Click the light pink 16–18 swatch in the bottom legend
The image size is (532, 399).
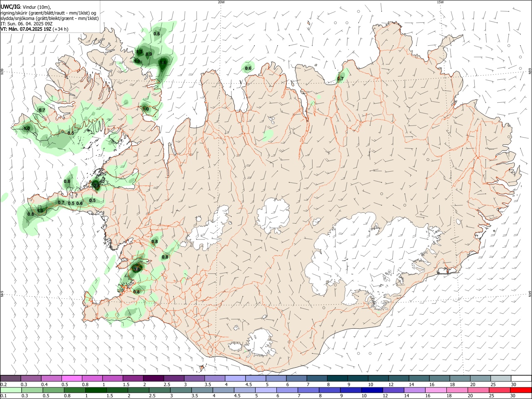coord(436,390)
